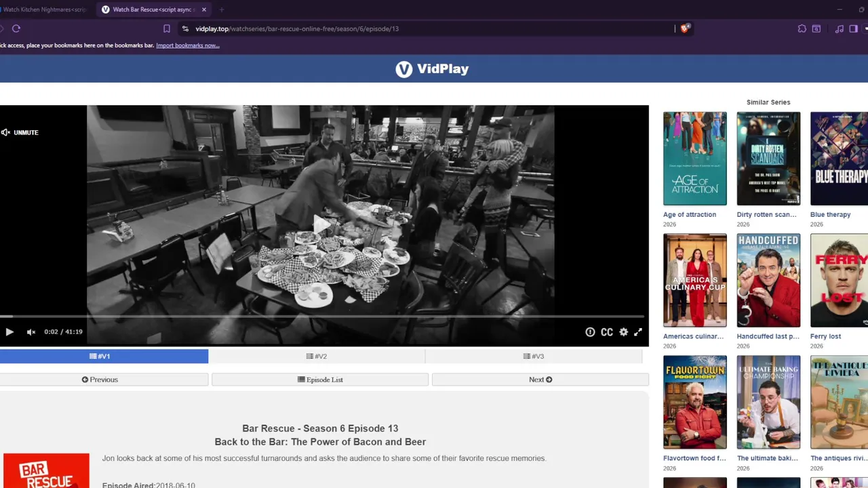Seek along the video progress bar
The width and height of the screenshot is (868, 488).
[x=321, y=317]
